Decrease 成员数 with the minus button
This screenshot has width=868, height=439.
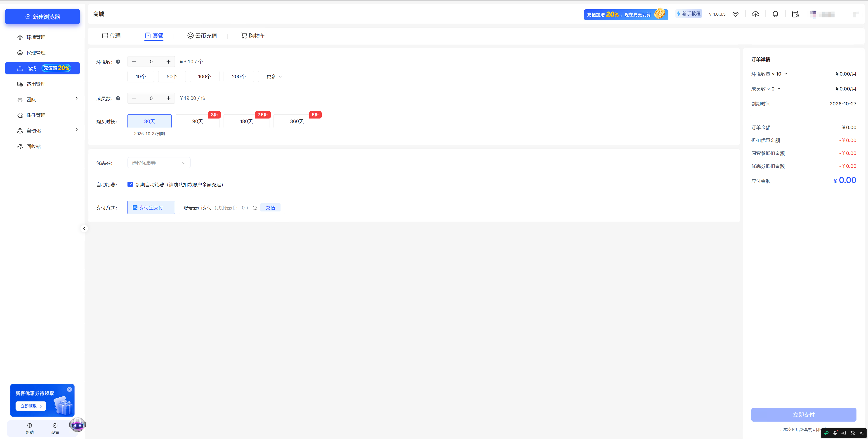(134, 98)
